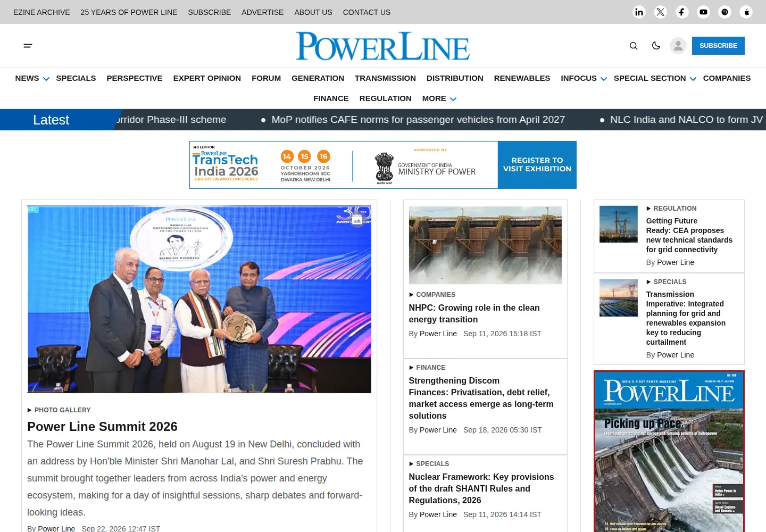The height and width of the screenshot is (532, 766).
Task: Open the CONTACT US top link
Action: pos(367,12)
